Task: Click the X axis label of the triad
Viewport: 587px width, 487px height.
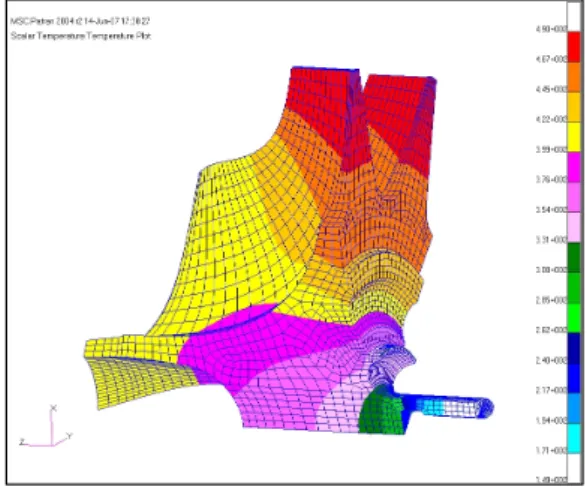Action: click(53, 408)
